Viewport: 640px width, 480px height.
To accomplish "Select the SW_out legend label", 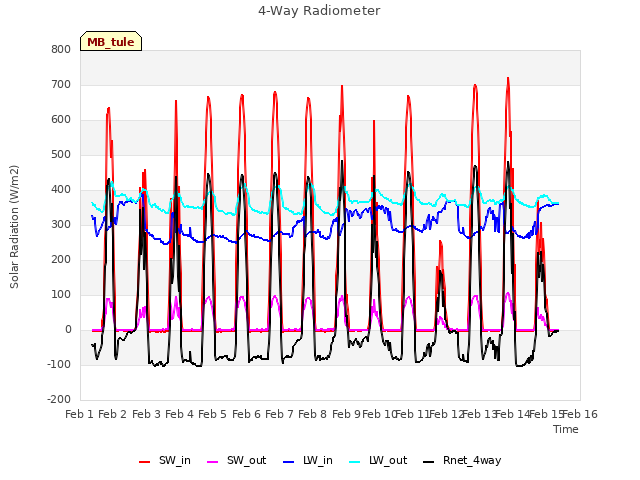I will coord(247,460).
